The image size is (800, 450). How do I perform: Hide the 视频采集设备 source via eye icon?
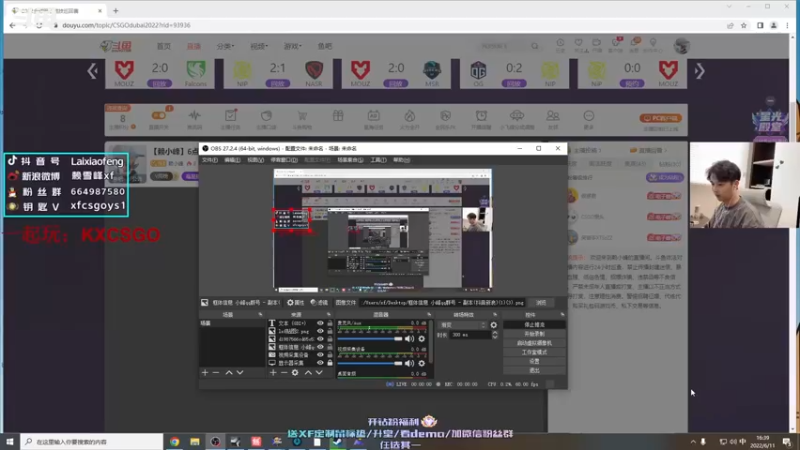click(x=320, y=355)
